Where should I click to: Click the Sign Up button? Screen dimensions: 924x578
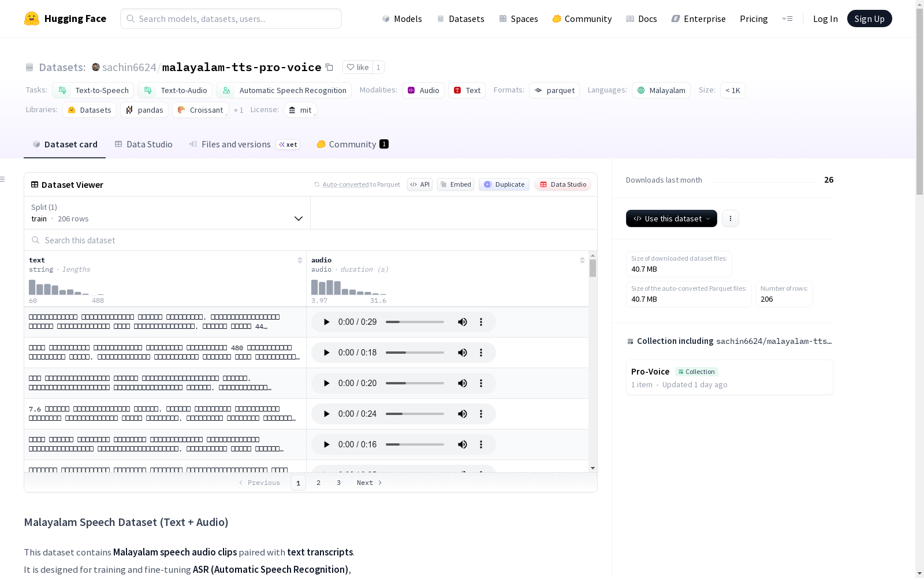point(870,18)
